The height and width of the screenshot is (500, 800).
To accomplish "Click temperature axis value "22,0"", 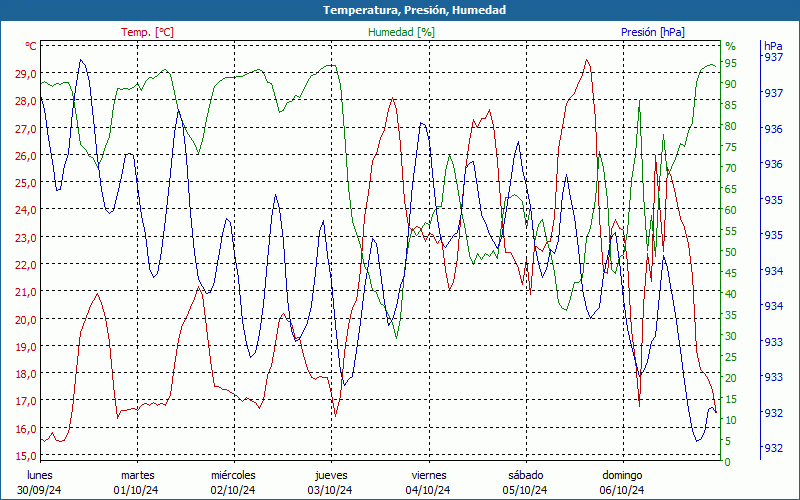I will point(26,264).
